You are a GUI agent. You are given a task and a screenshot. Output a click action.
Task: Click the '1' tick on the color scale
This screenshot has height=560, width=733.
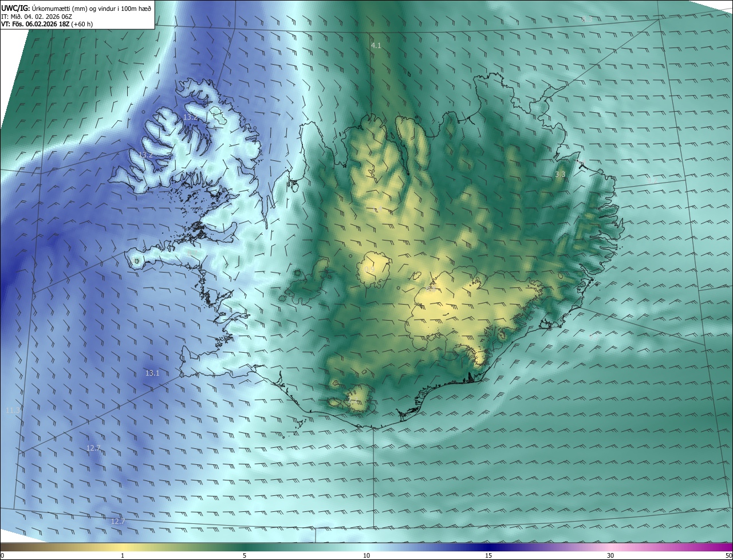(x=123, y=555)
